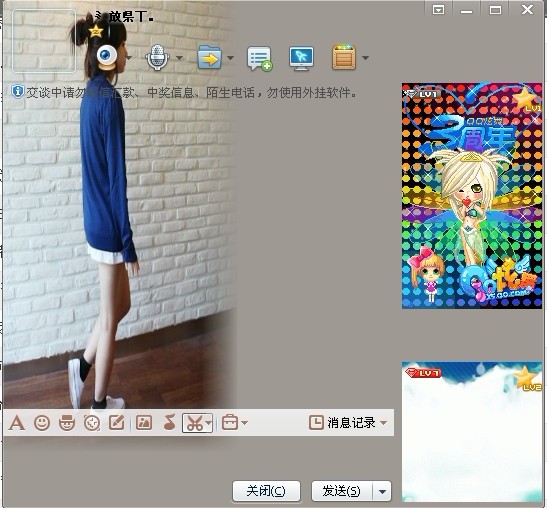Insert a picture with the image icon
The height and width of the screenshot is (508, 547).
(144, 423)
